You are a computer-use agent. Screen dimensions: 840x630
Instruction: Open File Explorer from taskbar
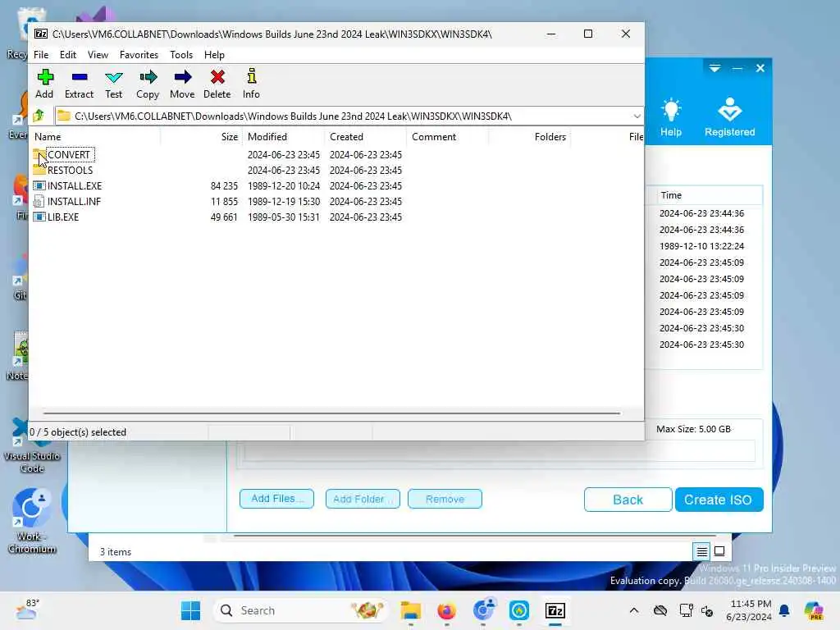(410, 610)
